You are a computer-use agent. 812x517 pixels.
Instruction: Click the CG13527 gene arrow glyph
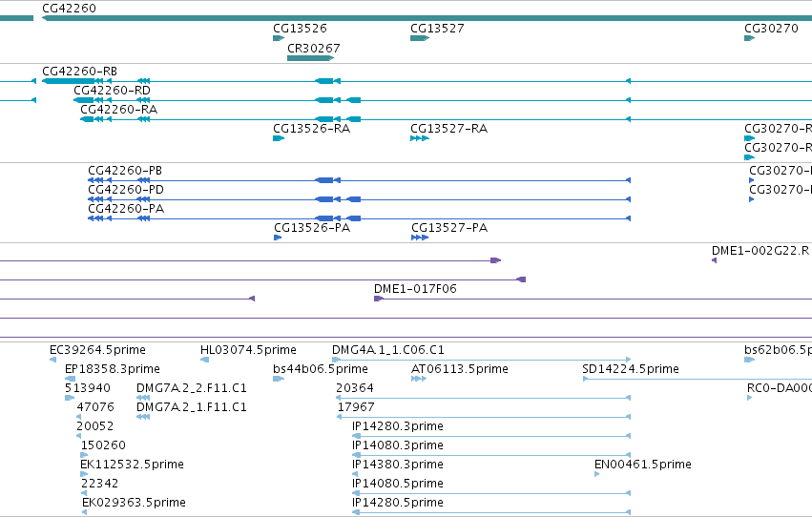point(420,38)
